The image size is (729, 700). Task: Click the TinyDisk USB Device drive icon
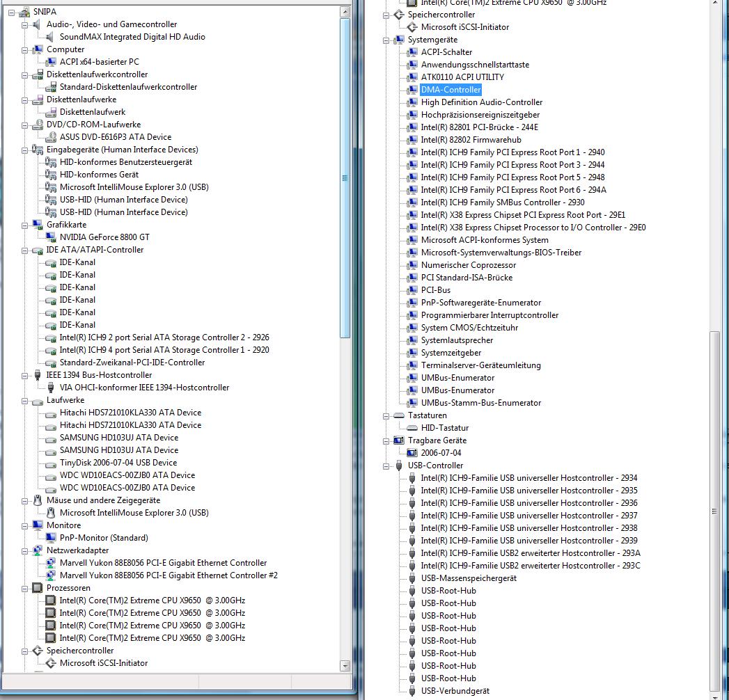pos(51,463)
